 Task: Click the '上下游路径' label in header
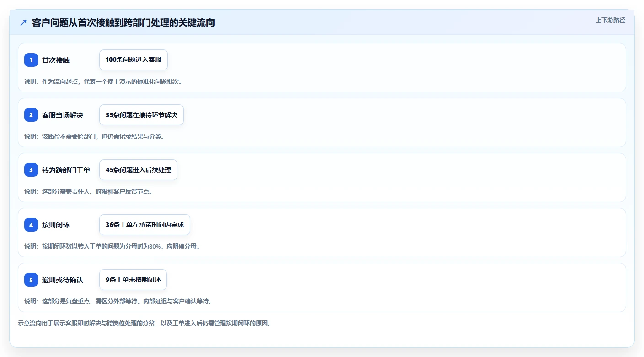coord(610,20)
